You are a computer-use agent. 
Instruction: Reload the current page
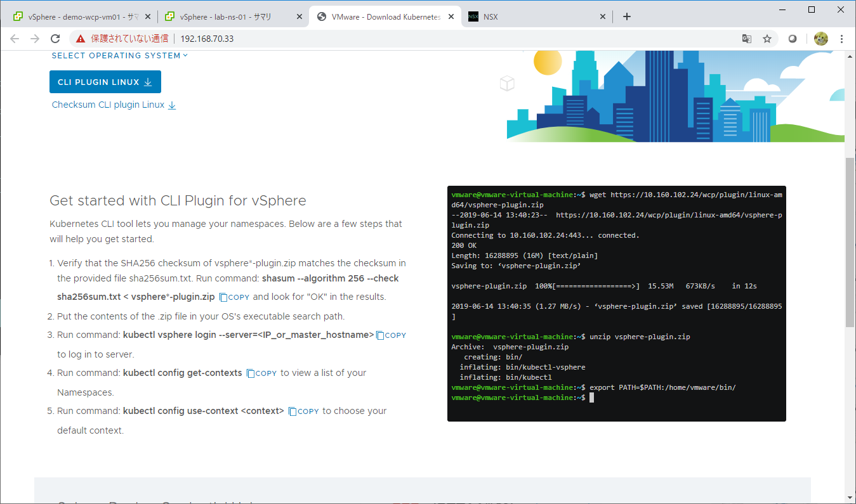[55, 39]
